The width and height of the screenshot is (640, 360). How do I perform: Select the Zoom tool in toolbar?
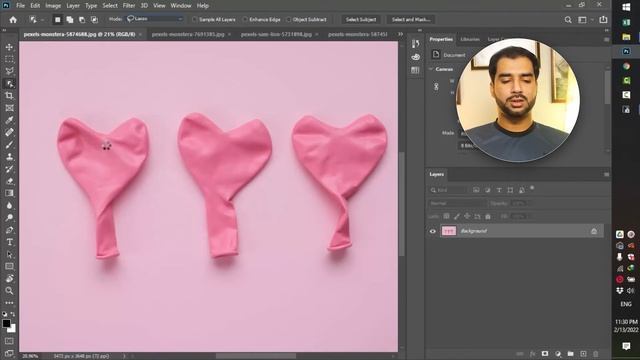[9, 291]
